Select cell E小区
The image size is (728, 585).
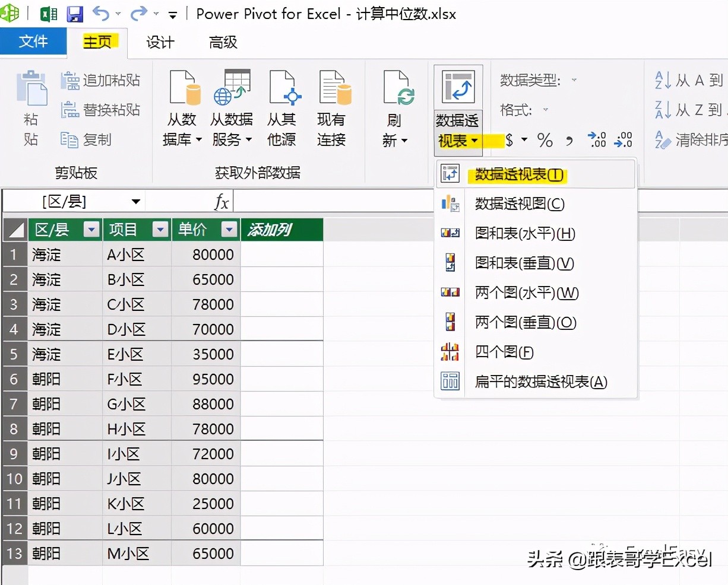pos(137,354)
